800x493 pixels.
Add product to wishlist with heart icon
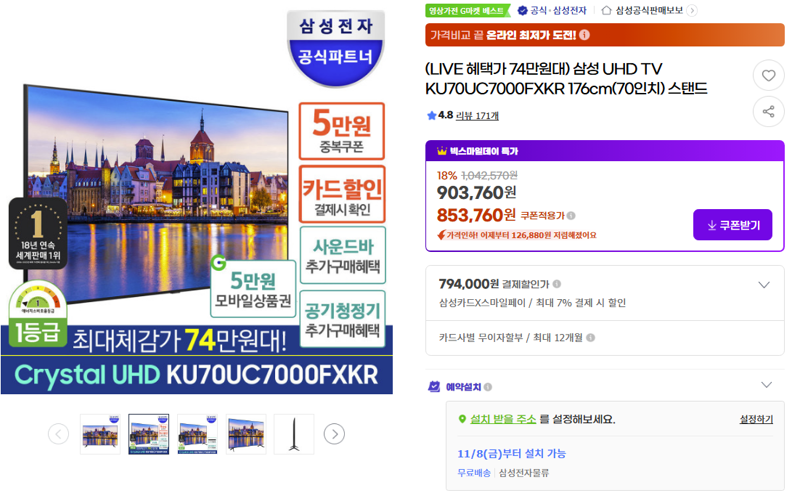[x=768, y=76]
